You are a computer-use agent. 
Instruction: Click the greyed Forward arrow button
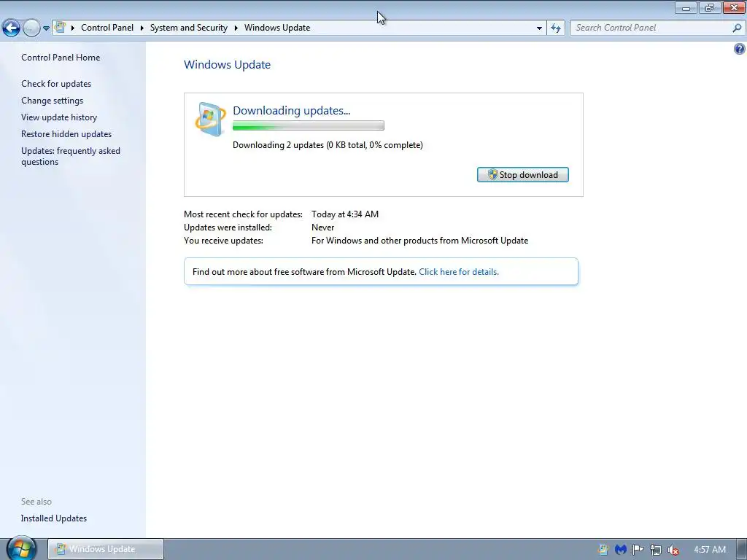[31, 28]
